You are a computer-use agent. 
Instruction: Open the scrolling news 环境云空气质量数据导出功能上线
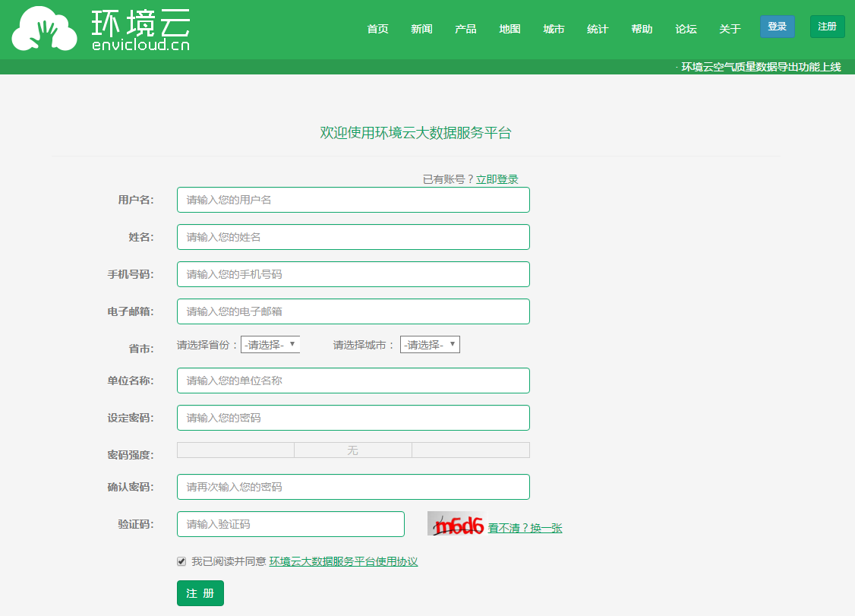[x=761, y=67]
